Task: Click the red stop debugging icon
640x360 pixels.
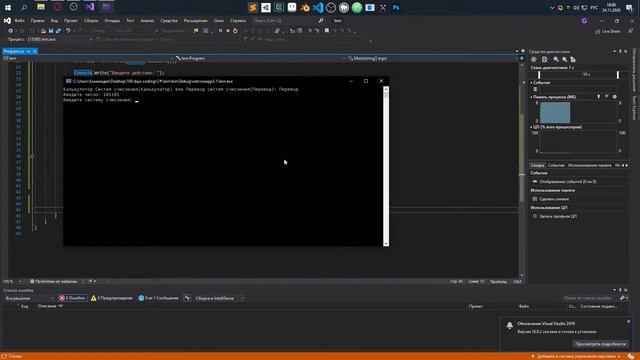Action: (x=228, y=31)
